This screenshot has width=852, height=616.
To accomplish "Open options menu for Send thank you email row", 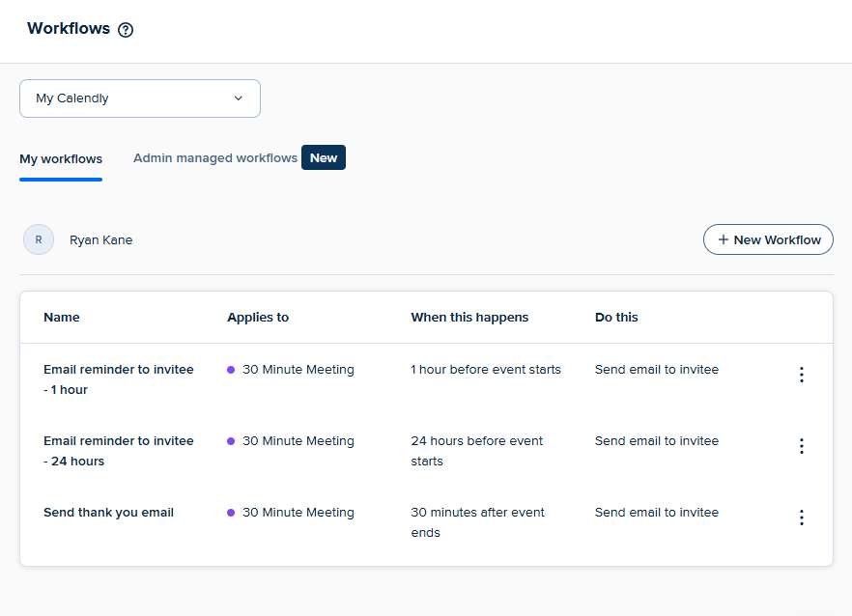I will (802, 518).
